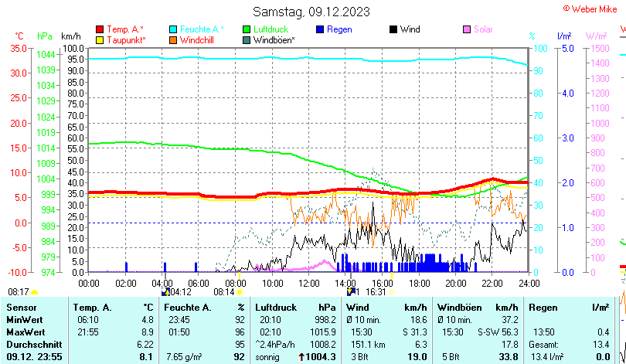This screenshot has width=626, height=364.
Task: Click the 16:31 sunset time marker
Action: click(x=376, y=292)
